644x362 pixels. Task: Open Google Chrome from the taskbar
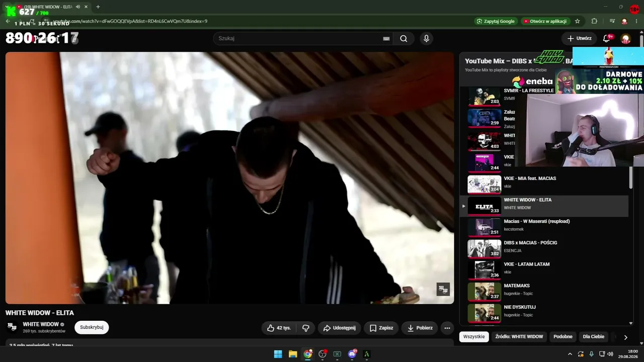pos(307,354)
